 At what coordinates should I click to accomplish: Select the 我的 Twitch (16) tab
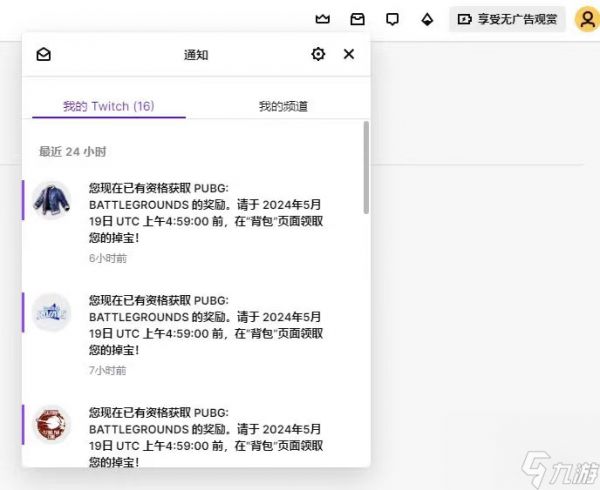pos(109,106)
